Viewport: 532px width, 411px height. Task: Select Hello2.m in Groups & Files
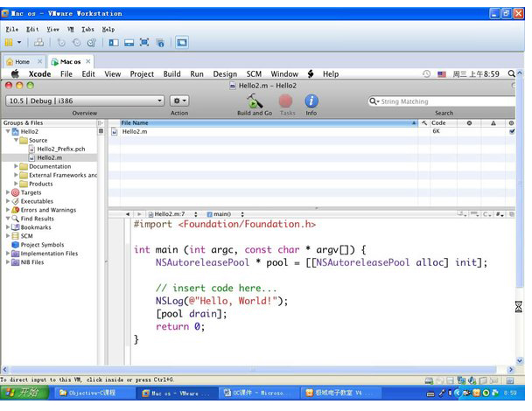pos(49,157)
